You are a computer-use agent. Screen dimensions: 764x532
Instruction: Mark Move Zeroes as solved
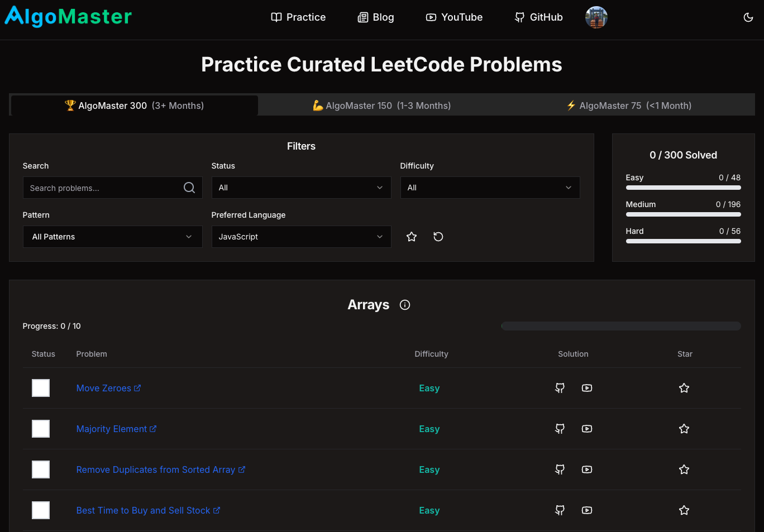tap(41, 388)
